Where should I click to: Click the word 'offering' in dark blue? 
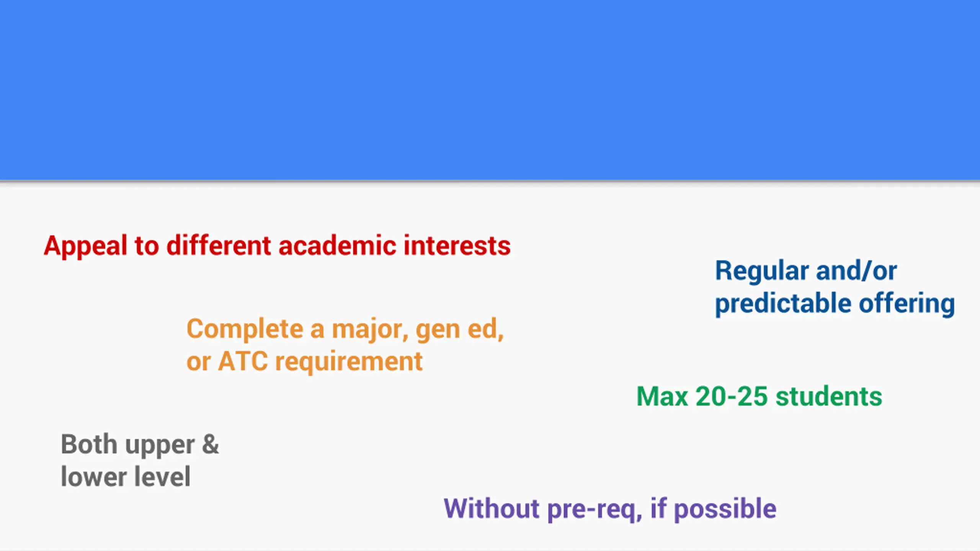click(x=907, y=304)
